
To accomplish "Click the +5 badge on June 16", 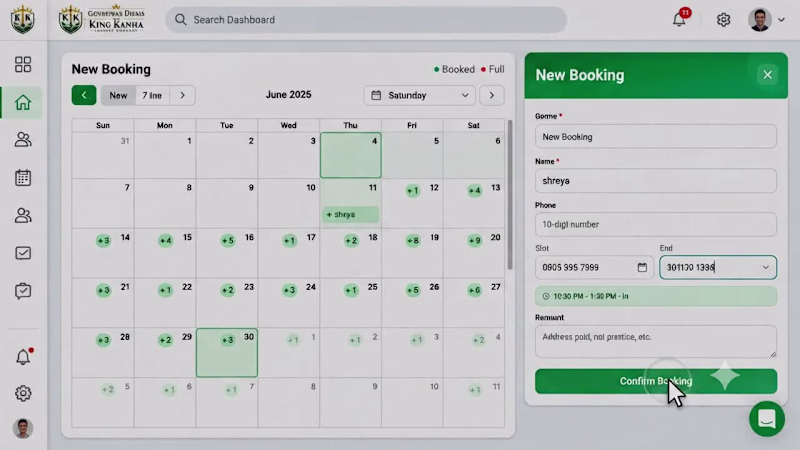I will pyautogui.click(x=228, y=241).
